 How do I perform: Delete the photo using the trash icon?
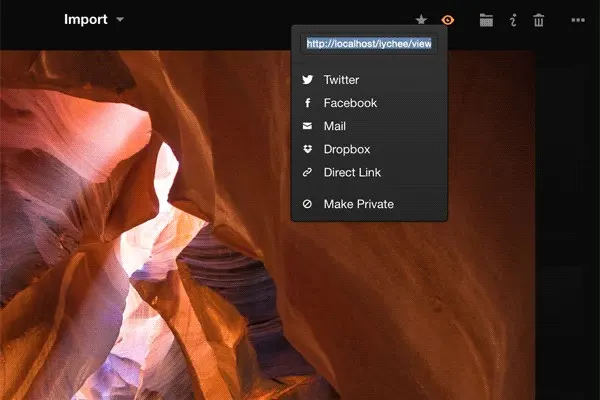click(x=539, y=19)
